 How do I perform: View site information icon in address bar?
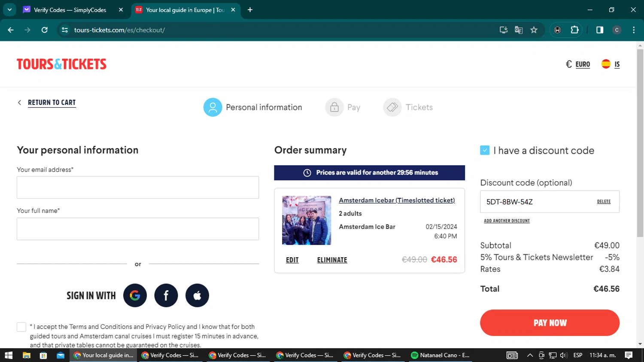point(65,30)
